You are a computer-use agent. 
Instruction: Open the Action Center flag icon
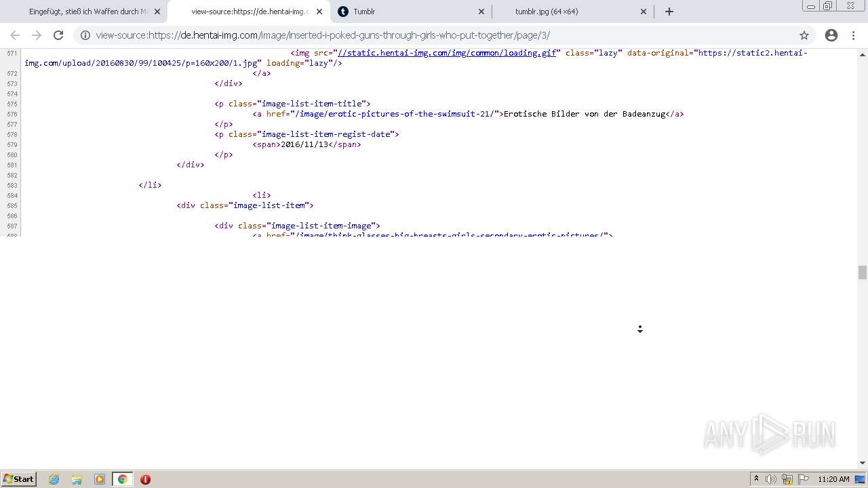pyautogui.click(x=804, y=479)
